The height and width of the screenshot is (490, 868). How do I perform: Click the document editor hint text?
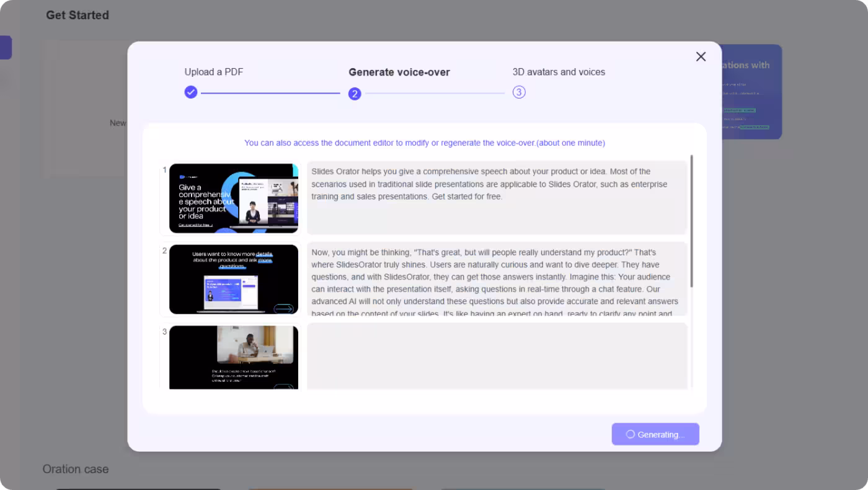click(425, 143)
